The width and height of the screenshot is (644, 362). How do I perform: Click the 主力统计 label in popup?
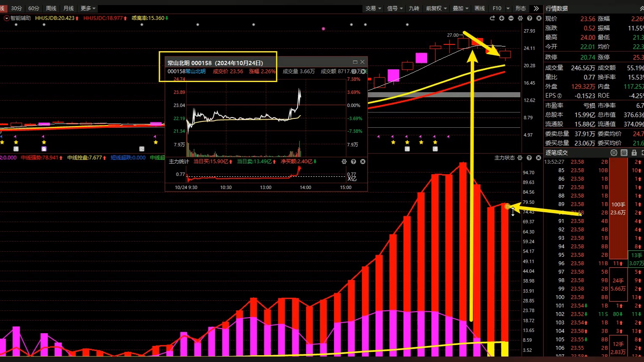pyautogui.click(x=179, y=162)
